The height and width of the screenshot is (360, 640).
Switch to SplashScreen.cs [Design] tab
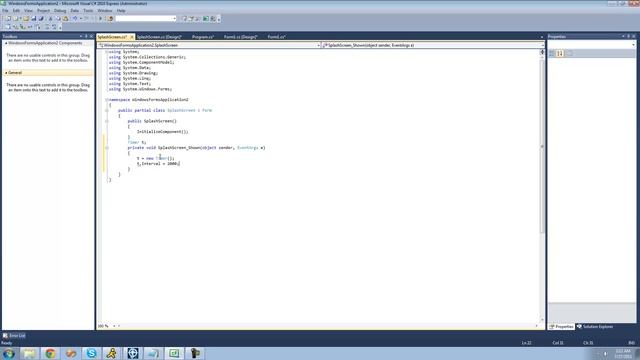coord(159,37)
